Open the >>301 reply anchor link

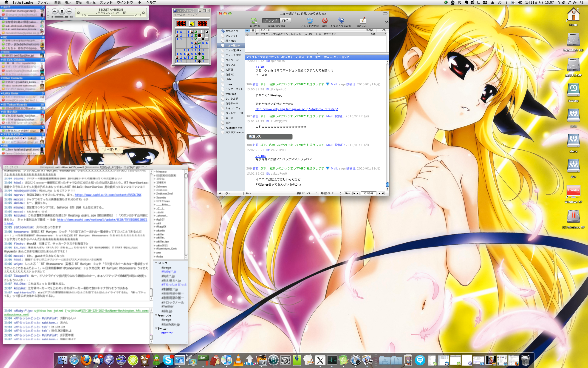pos(260,67)
